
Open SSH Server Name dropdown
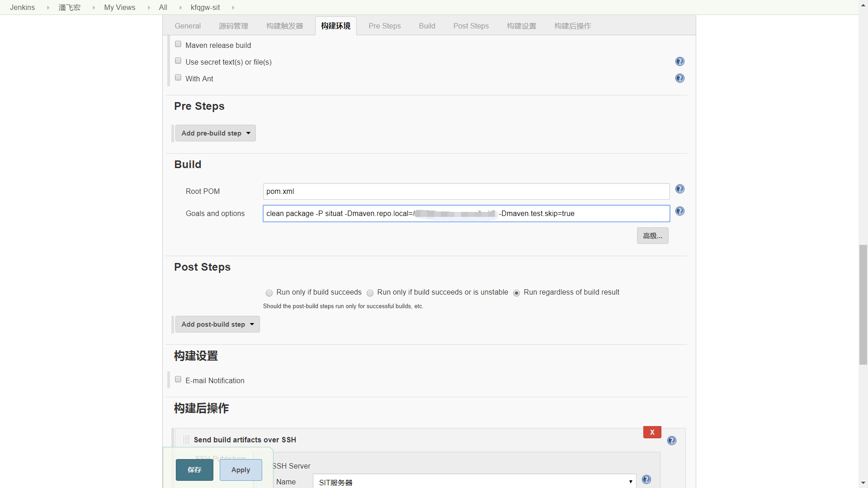(x=474, y=482)
